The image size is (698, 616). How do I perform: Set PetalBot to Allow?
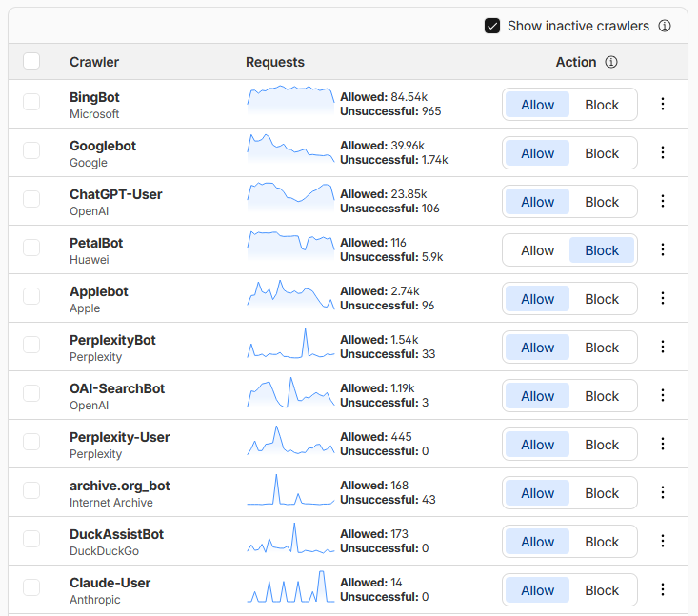(537, 250)
